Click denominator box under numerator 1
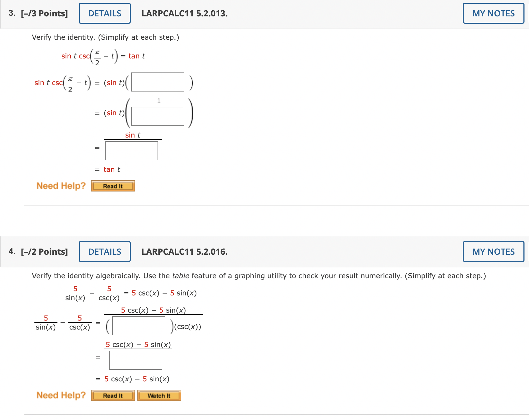 (x=158, y=116)
